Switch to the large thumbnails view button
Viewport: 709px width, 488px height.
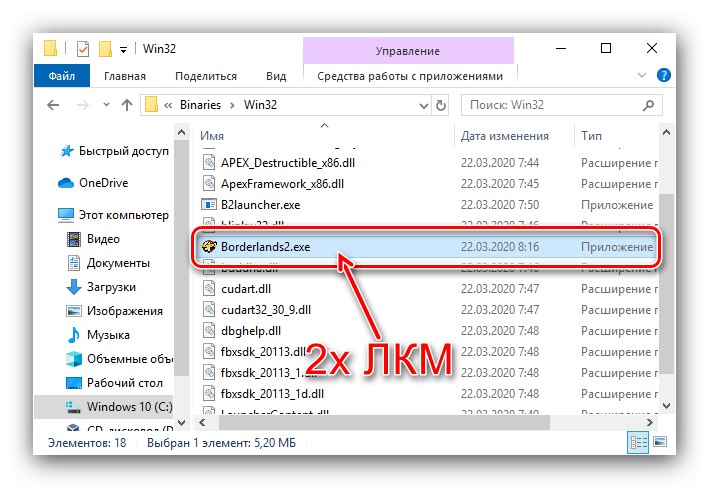(660, 442)
